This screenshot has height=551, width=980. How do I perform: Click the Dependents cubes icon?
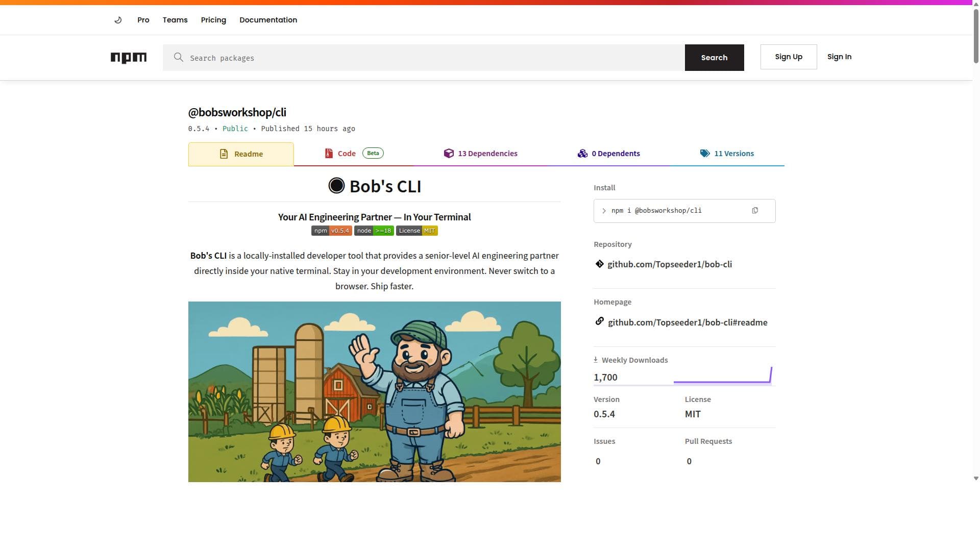[582, 154]
